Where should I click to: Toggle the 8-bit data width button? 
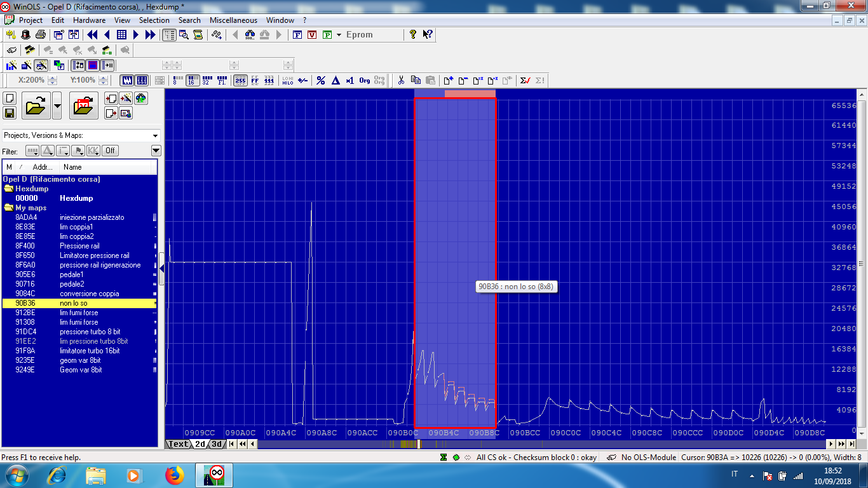click(x=175, y=81)
